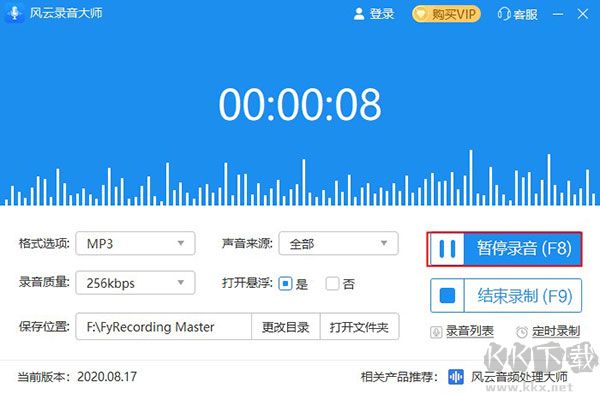The height and width of the screenshot is (394, 600).
Task: Click the 购买VIP button
Action: pos(446,14)
